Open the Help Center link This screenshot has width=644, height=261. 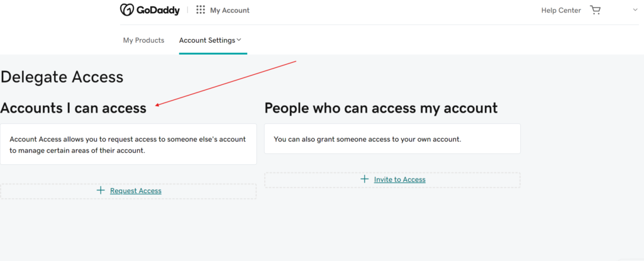pyautogui.click(x=561, y=10)
